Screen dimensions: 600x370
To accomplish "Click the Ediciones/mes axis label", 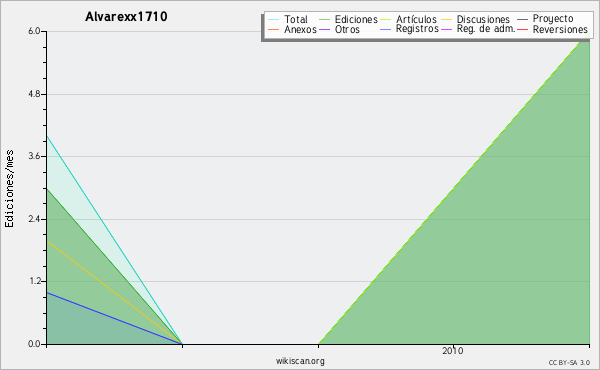I will pyautogui.click(x=9, y=188).
